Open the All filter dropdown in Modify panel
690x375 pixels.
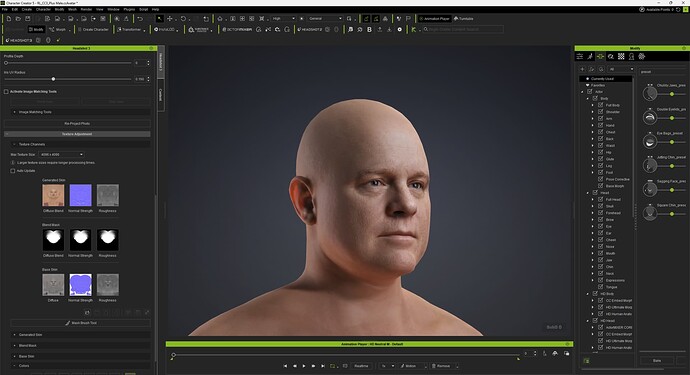tap(621, 69)
